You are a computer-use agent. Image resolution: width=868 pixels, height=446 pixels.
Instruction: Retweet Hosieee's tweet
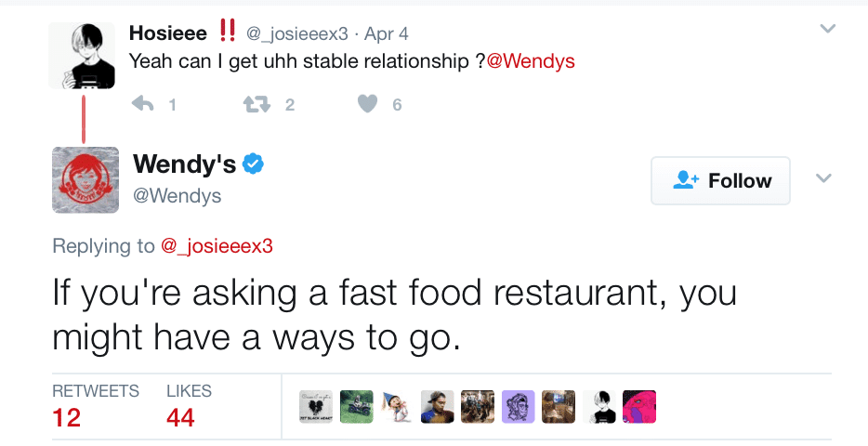point(256,104)
